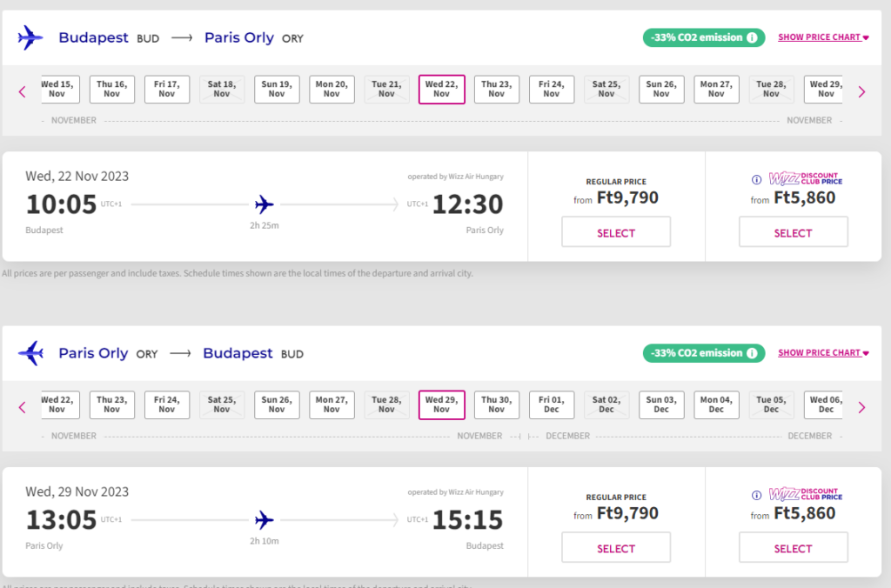Viewport: 891px width, 588px height.
Task: Expand return Show Price Chart
Action: (823, 353)
